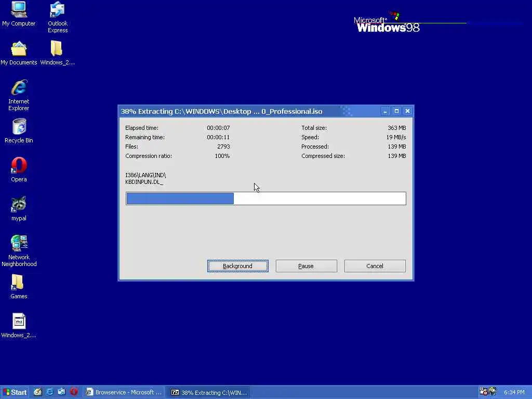This screenshot has height=399, width=532.
Task: Pause the extraction
Action: coord(306,266)
